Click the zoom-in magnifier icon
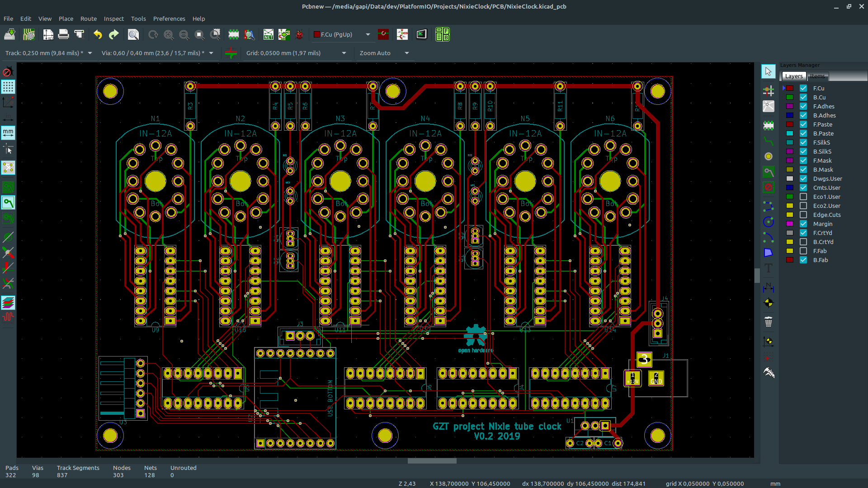This screenshot has width=868, height=488. pyautogui.click(x=168, y=34)
